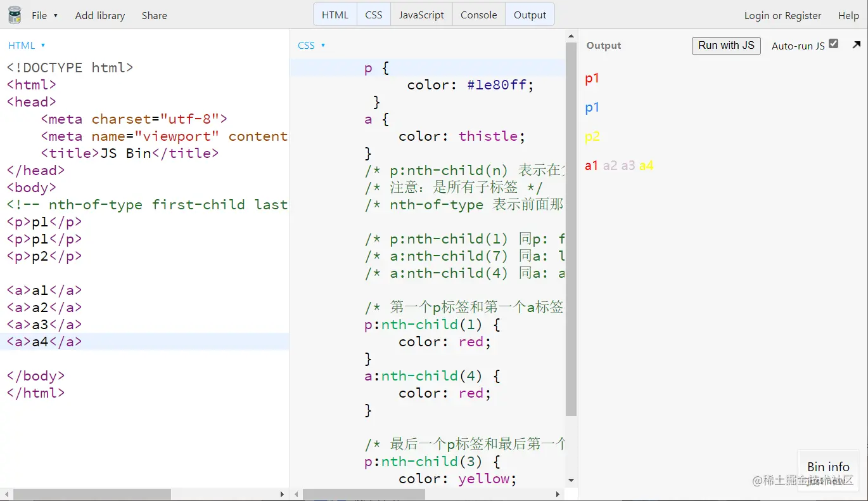Click the <a>a1</a> line in HTML
Image resolution: width=868 pixels, height=501 pixels.
coord(44,290)
